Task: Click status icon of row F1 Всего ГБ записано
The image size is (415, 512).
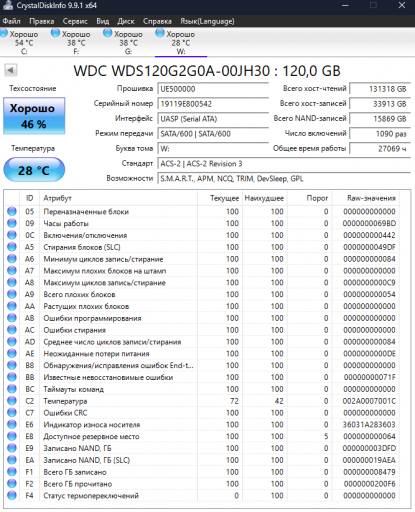Action: coord(12,472)
